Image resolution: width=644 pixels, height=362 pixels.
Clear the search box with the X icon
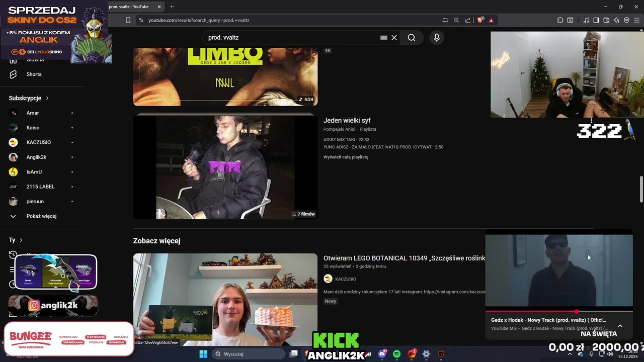click(x=394, y=38)
